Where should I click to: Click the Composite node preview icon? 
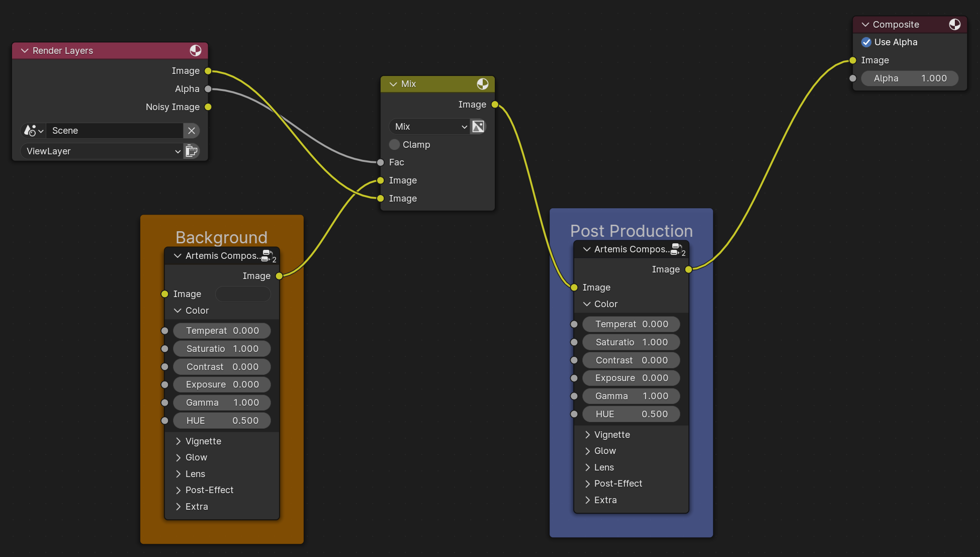[954, 24]
